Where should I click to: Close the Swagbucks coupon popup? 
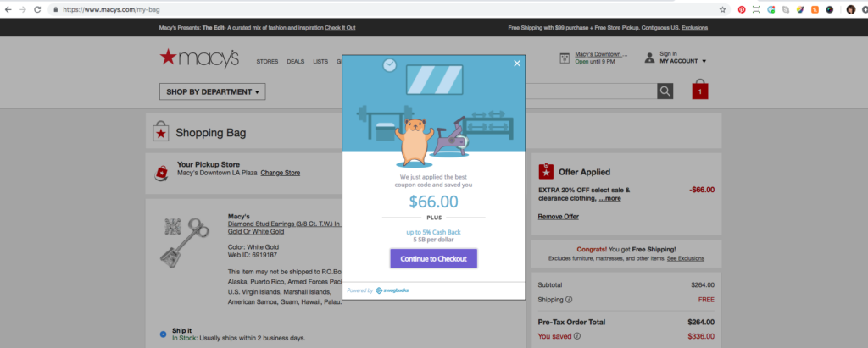click(x=517, y=64)
